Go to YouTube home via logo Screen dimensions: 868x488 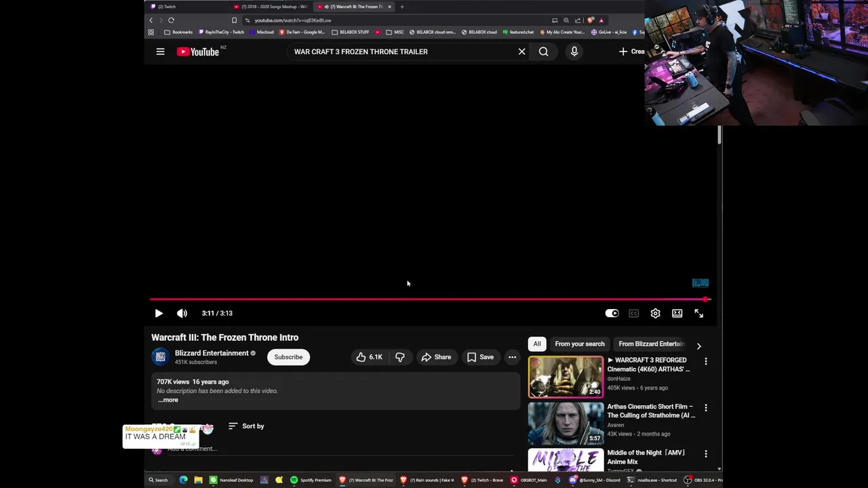coord(197,52)
